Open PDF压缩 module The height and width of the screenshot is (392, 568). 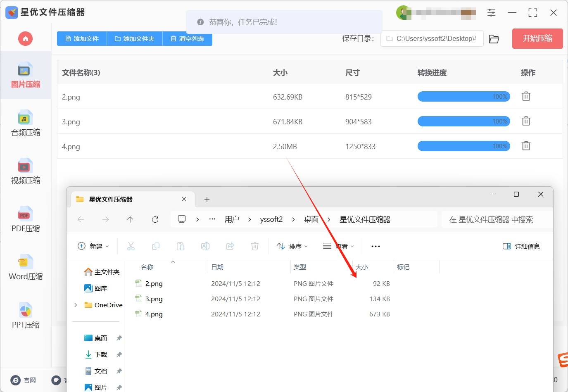(x=26, y=220)
